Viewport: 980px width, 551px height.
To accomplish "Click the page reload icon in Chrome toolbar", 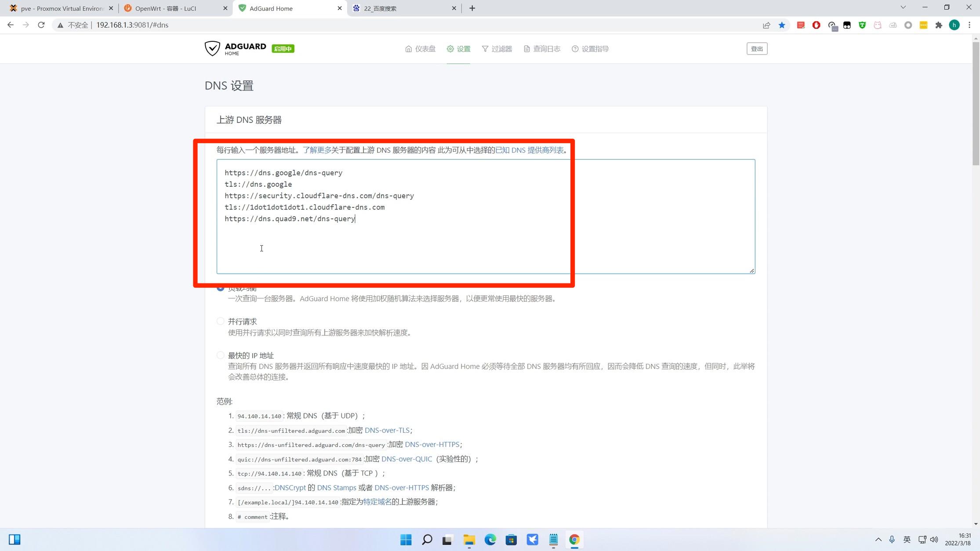I will (x=41, y=25).
